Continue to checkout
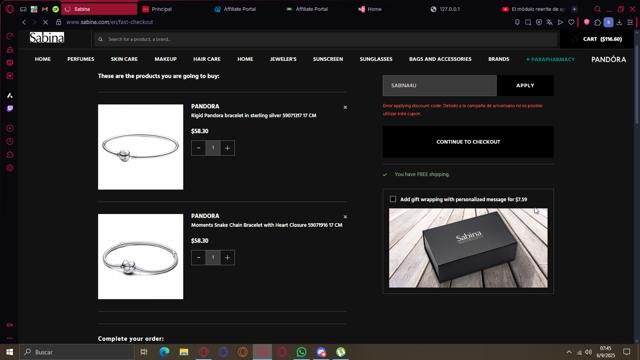Screen dimensions: 640x360 point(468,142)
